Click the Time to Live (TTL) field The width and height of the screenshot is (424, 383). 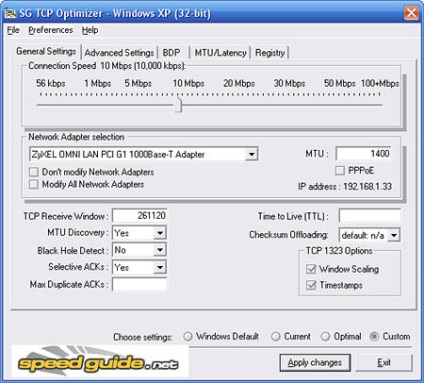coord(370,216)
